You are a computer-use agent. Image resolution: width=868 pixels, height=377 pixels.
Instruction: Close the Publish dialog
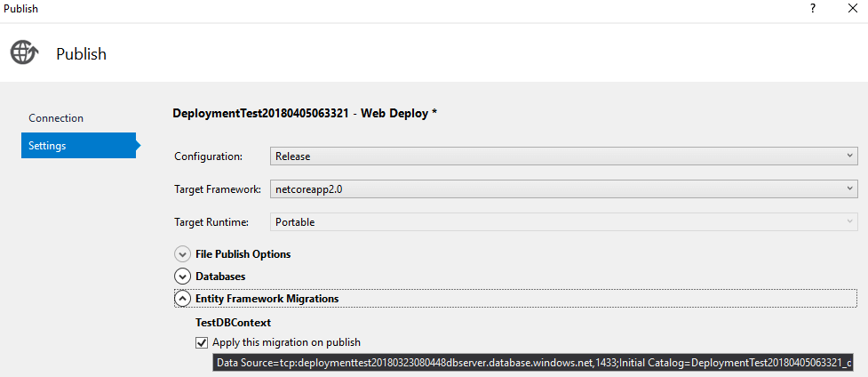[853, 9]
